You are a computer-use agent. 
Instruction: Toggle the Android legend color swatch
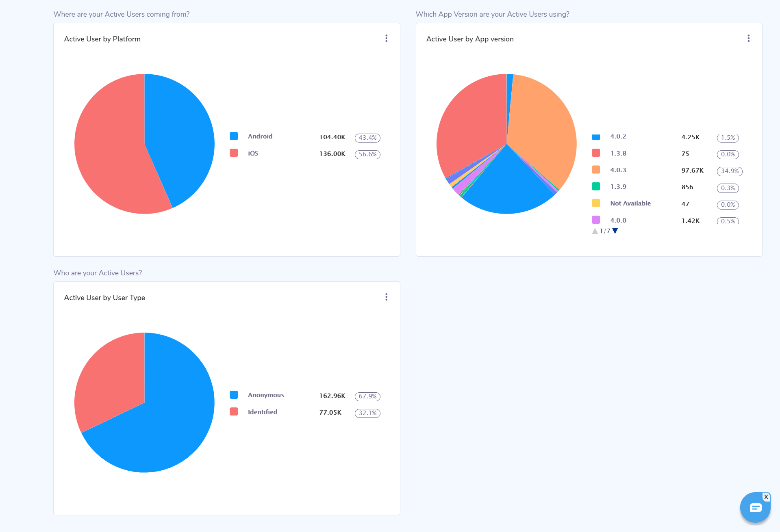click(x=234, y=136)
